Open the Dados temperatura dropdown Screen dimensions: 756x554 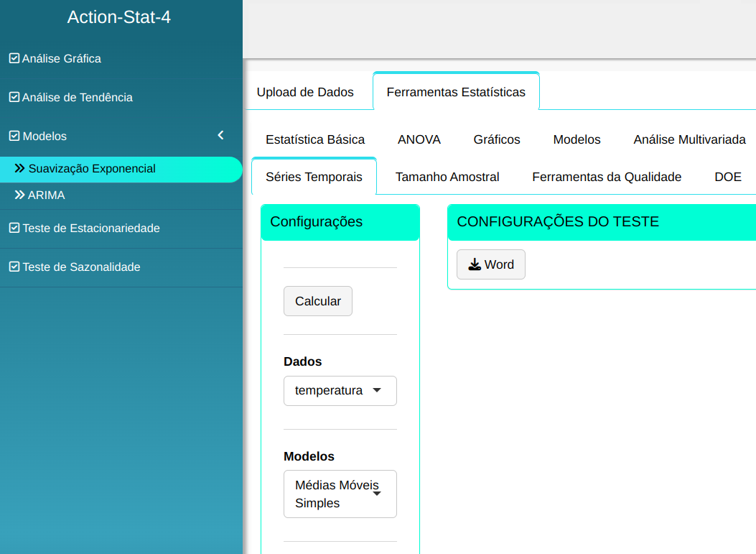point(340,391)
